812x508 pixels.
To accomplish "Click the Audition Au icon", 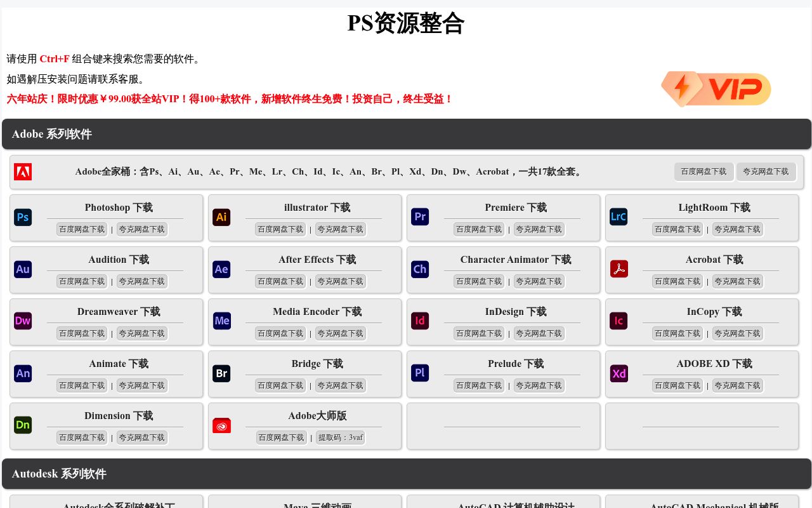I will pos(23,269).
